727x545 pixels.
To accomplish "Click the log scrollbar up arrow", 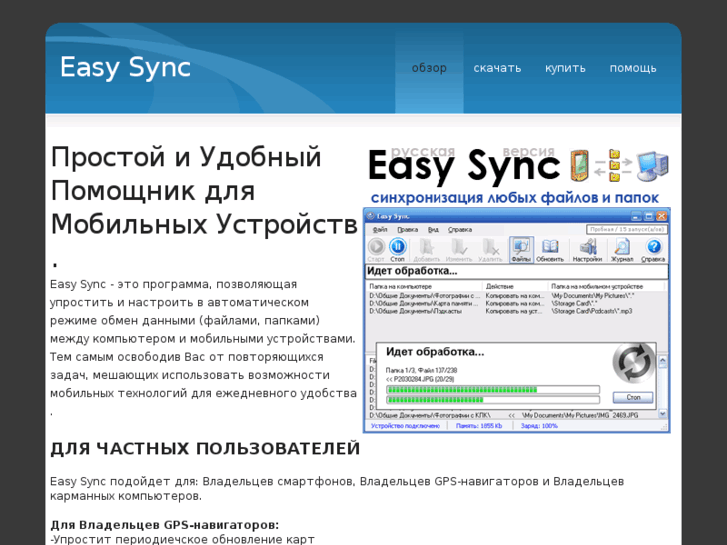I will coord(663,360).
